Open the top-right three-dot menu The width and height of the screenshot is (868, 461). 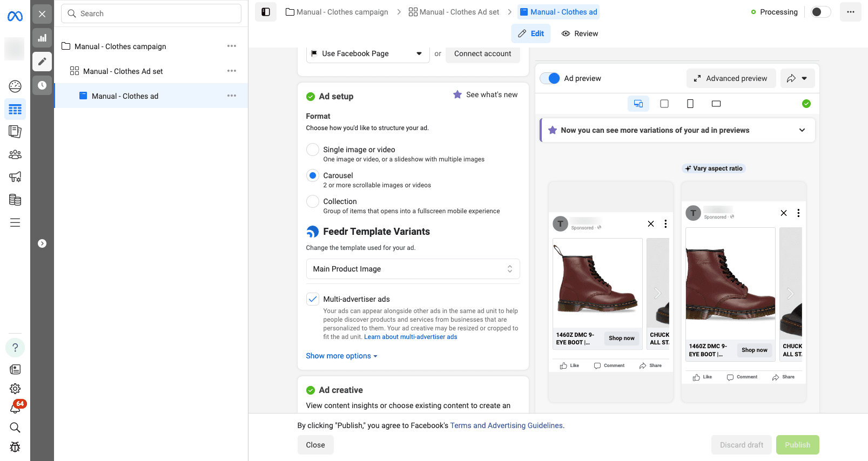pos(851,12)
